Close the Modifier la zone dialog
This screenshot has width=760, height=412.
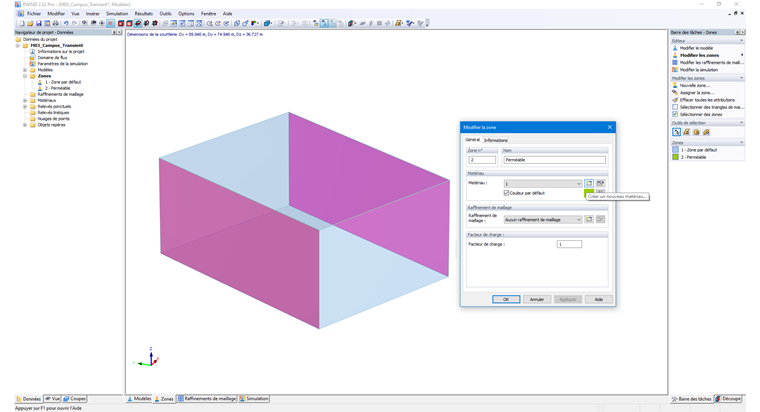point(610,127)
